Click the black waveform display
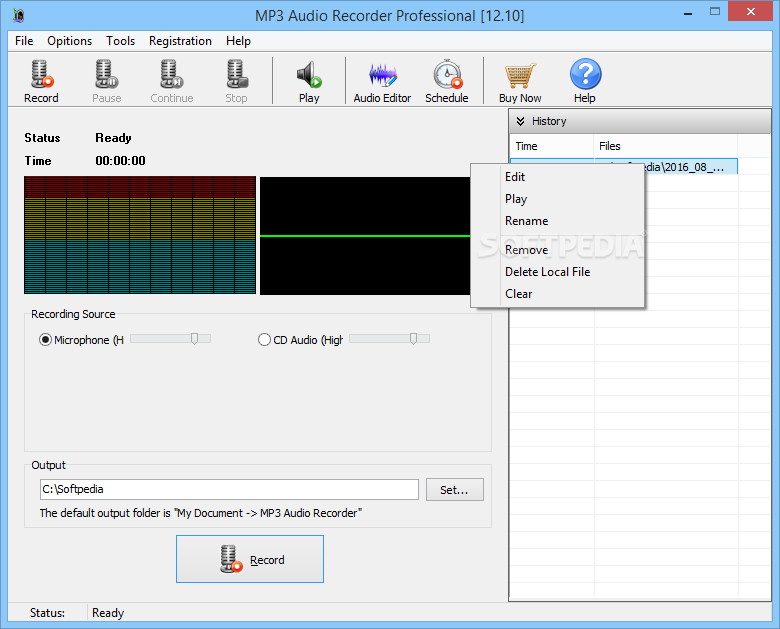Viewport: 780px width, 629px height. [x=365, y=236]
